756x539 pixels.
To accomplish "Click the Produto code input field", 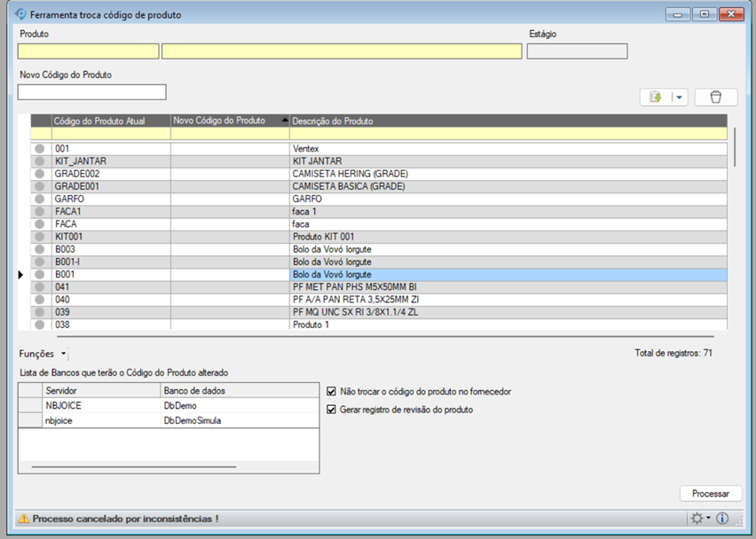I will click(88, 51).
